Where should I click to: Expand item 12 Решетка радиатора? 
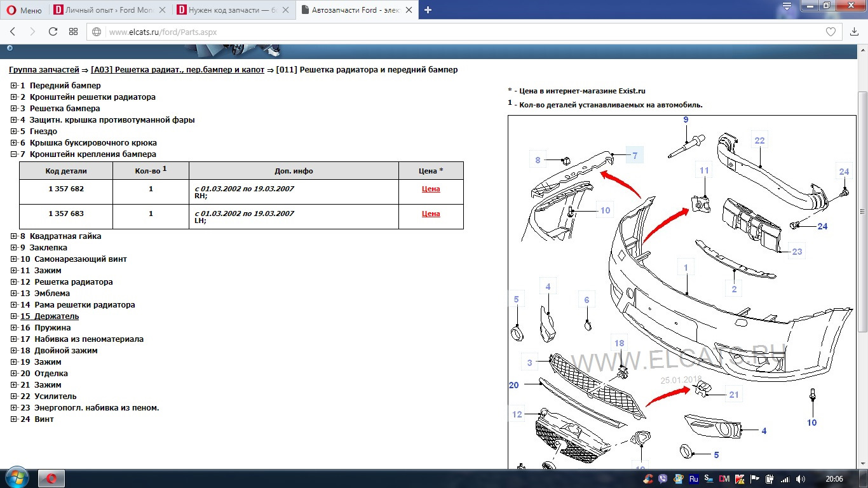pos(15,282)
